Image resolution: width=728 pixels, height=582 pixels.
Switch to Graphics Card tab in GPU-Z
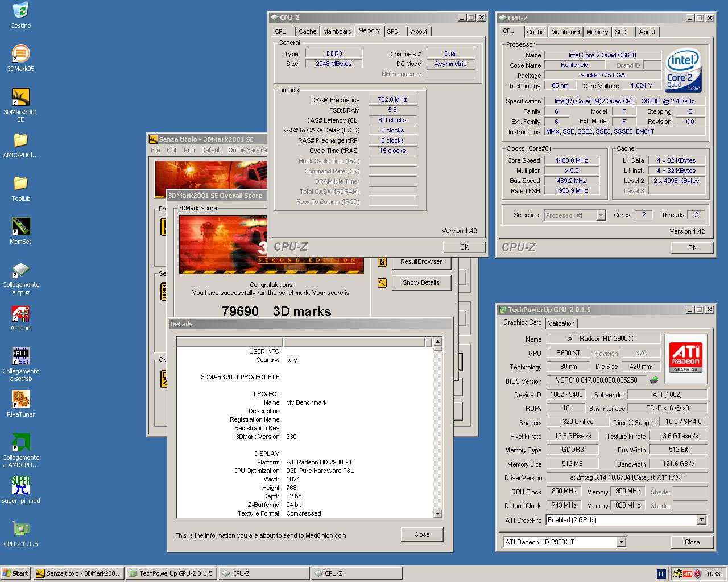pos(522,322)
